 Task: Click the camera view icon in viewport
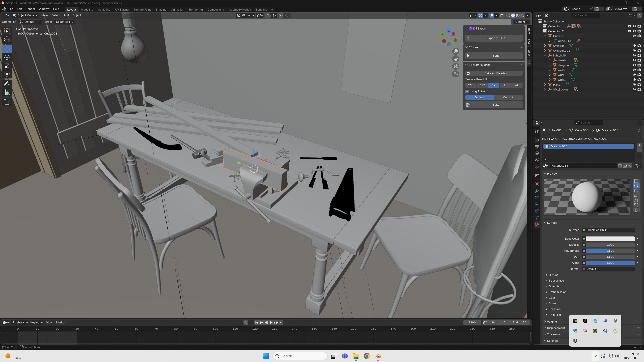(455, 66)
